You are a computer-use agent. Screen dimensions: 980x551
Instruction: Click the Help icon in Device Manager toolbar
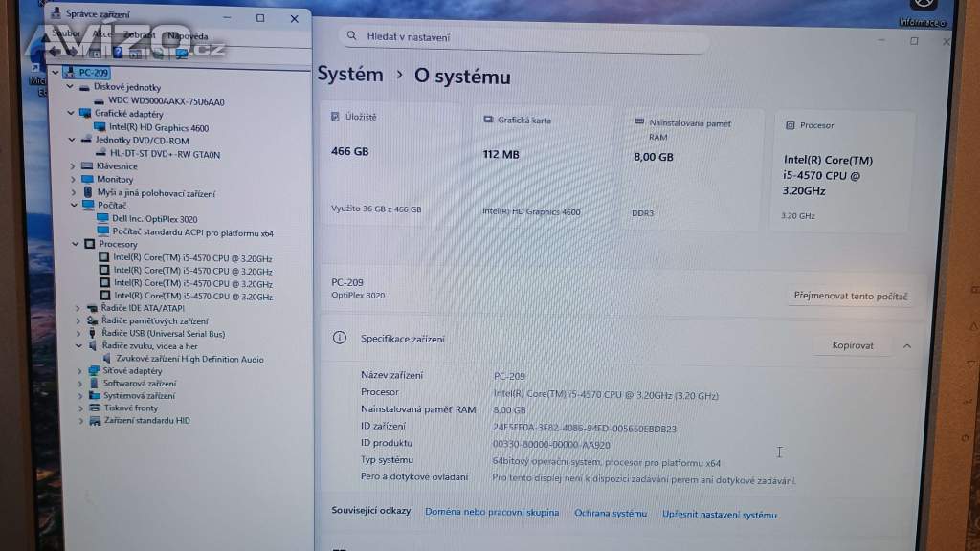(119, 54)
